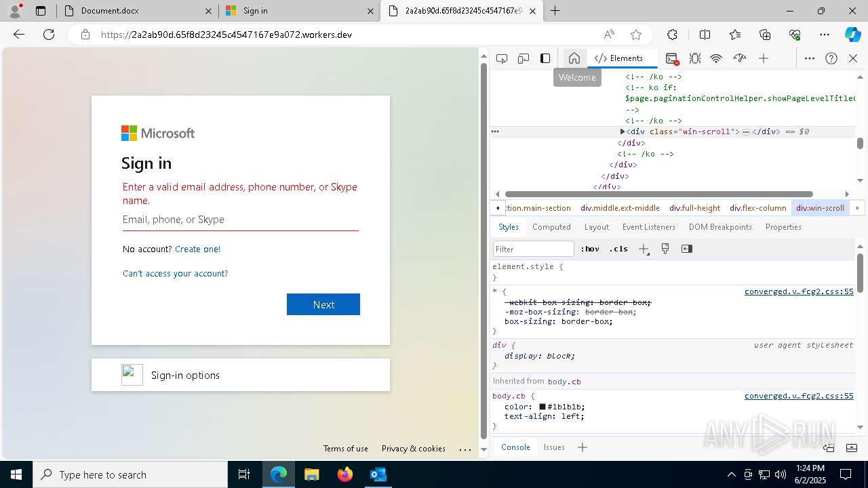Switch to the Document.docx browser tab

point(138,11)
